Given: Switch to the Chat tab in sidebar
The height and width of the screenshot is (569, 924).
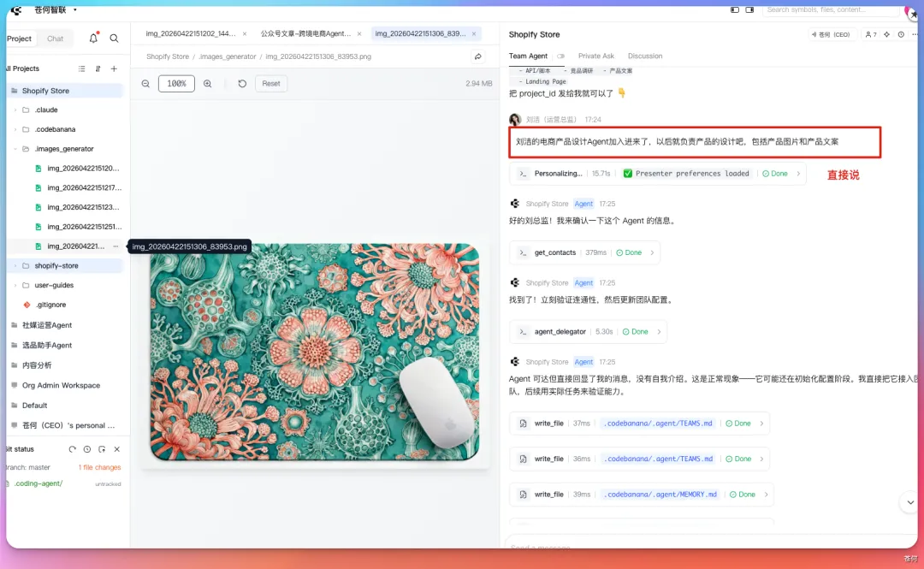Looking at the screenshot, I should tap(55, 39).
